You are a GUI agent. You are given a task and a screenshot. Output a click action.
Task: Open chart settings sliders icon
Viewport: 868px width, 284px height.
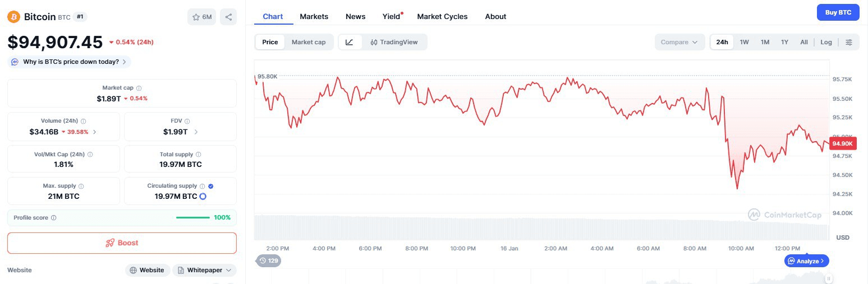[849, 42]
